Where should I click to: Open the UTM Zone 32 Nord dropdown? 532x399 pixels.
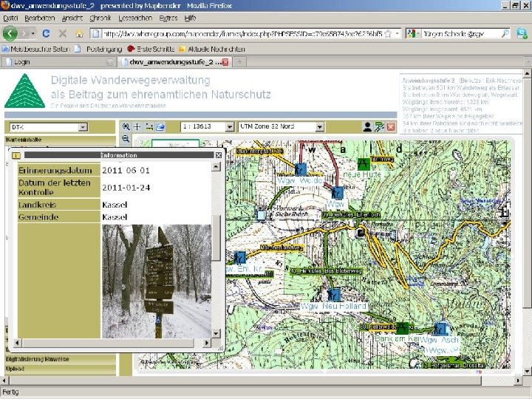click(319, 127)
